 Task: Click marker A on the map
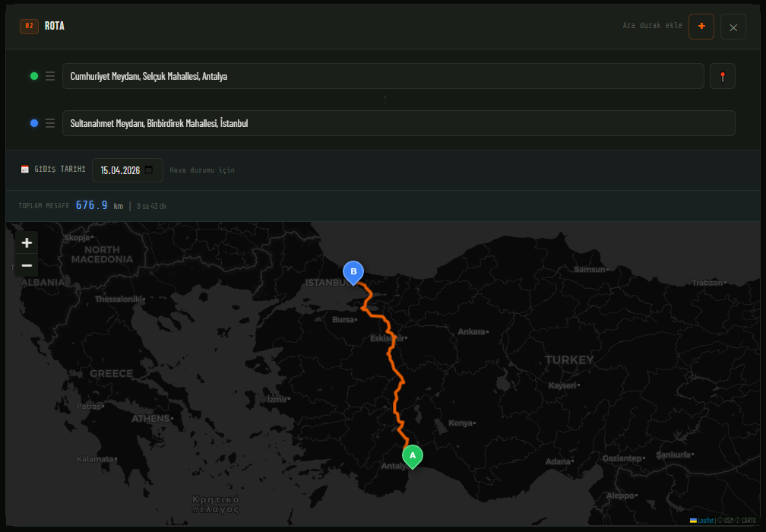(x=413, y=455)
